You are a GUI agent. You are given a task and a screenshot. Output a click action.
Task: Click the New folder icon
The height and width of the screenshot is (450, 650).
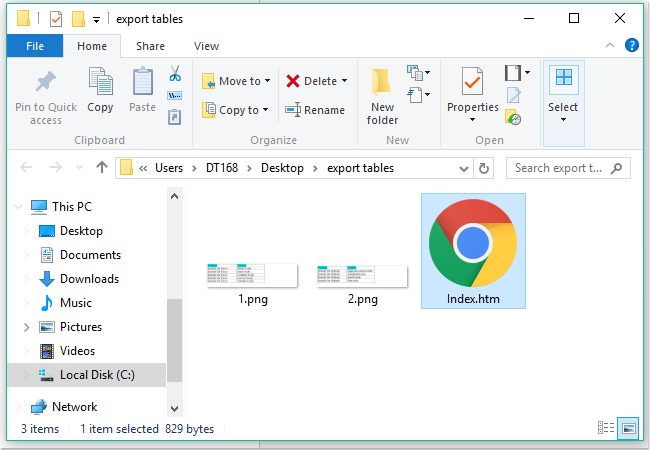coord(382,84)
